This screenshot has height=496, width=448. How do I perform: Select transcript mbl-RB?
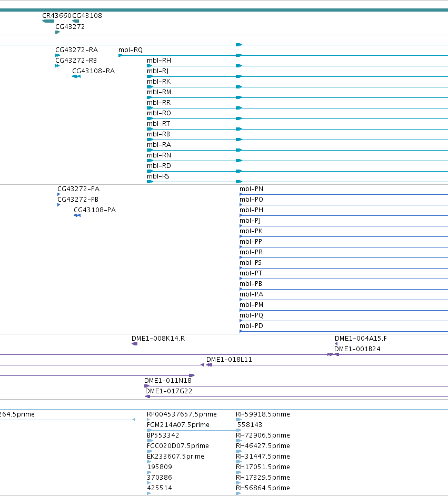[158, 134]
